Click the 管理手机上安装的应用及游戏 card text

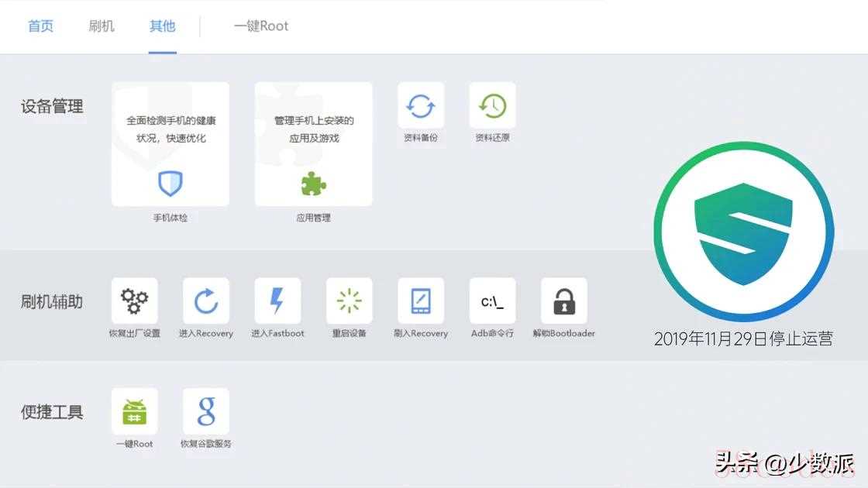[314, 129]
